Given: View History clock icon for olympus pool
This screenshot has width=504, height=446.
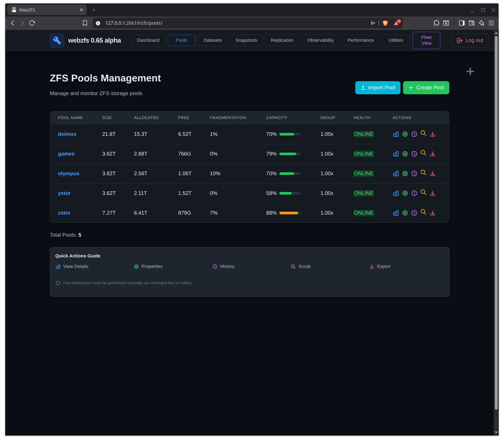Looking at the screenshot, I should [414, 173].
